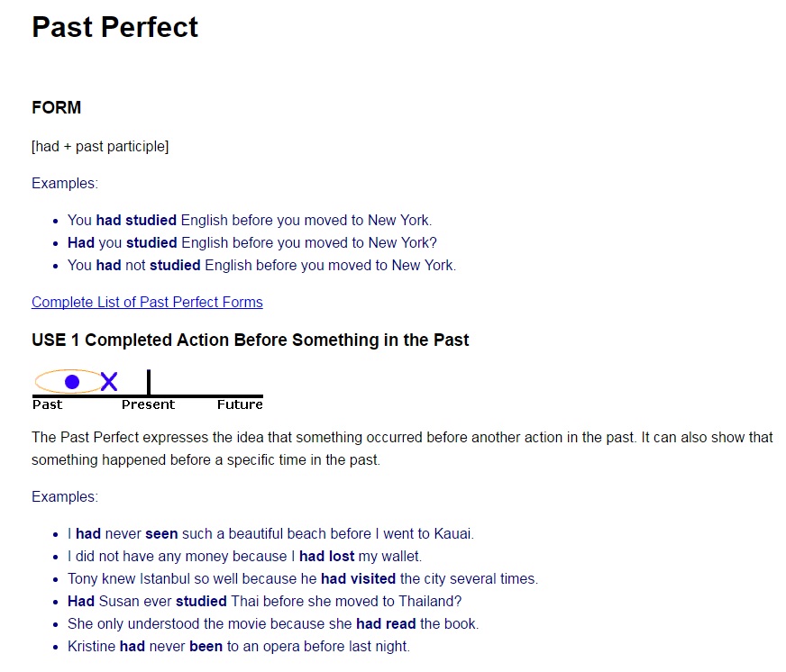Click the blue X on the timeline
The width and height of the screenshot is (786, 672).
109,382
